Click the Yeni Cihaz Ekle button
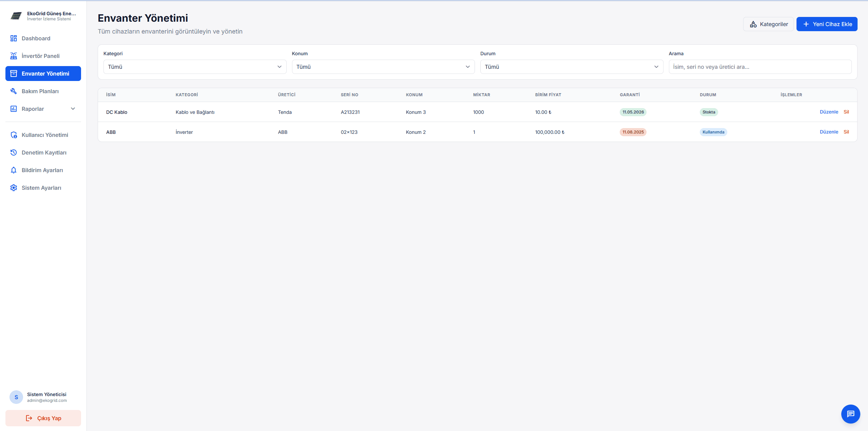Screen dimensions: 868x431 click(827, 24)
